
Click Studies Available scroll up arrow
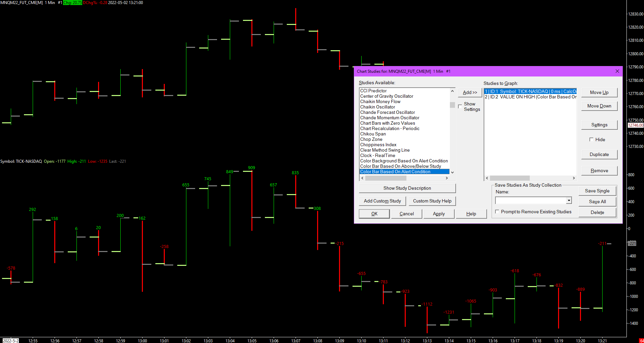tap(452, 91)
